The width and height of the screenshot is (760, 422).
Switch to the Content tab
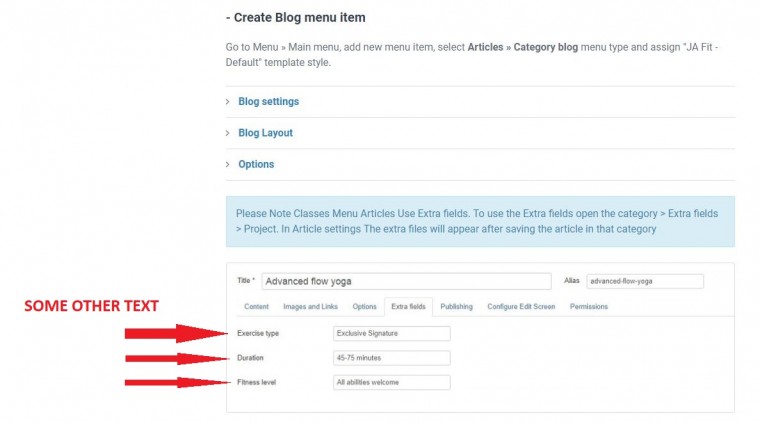click(x=256, y=306)
